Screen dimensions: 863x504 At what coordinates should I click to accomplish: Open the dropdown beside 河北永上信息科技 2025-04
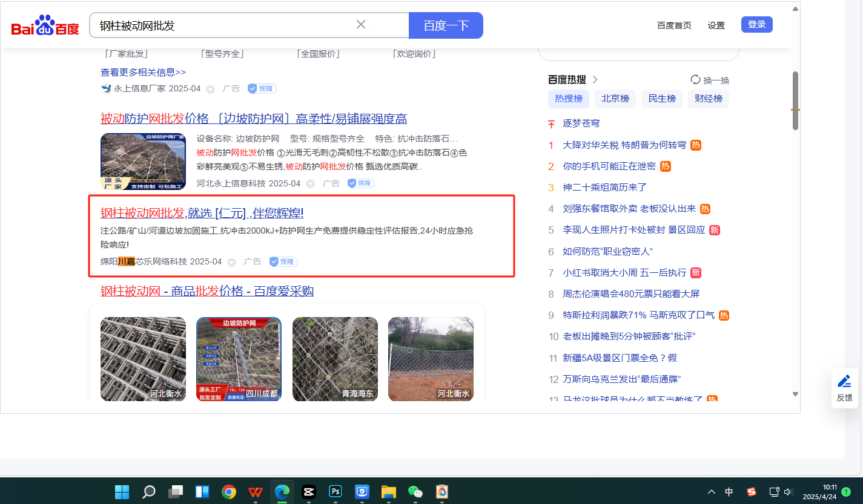click(310, 184)
